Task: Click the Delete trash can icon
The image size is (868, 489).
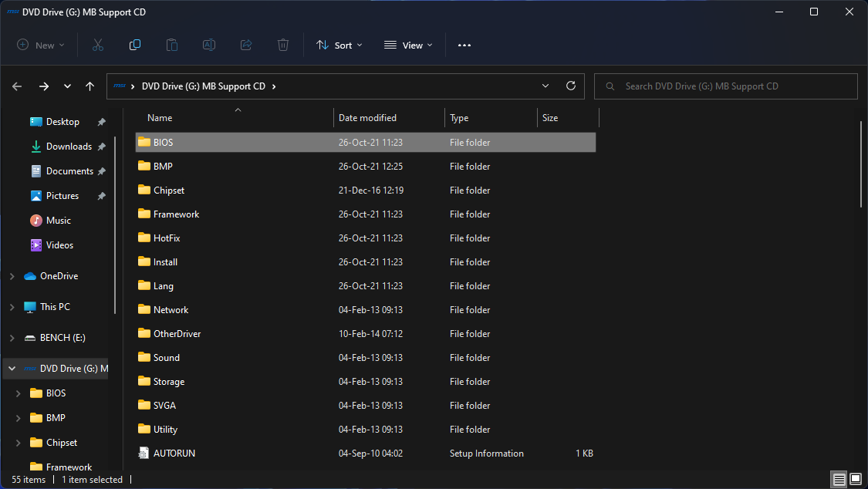Action: point(283,45)
